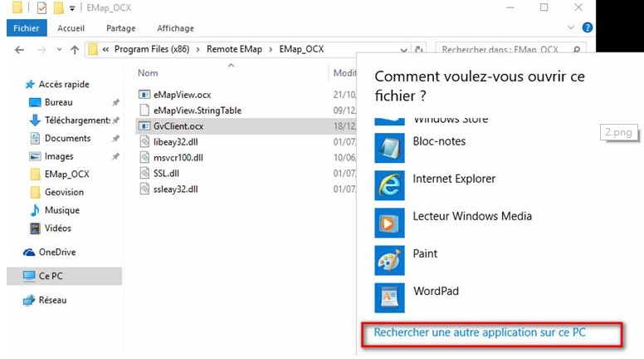Click Program Files (x86) in the breadcrumb

[152, 49]
